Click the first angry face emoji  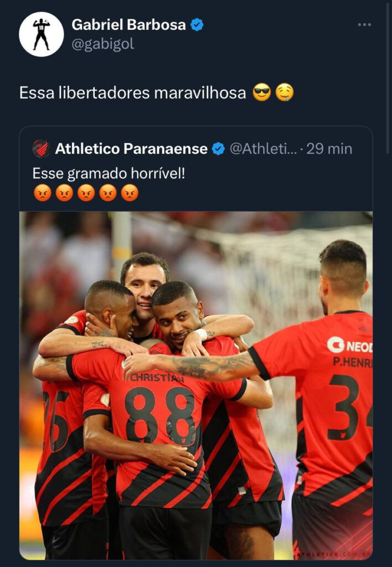coord(42,193)
